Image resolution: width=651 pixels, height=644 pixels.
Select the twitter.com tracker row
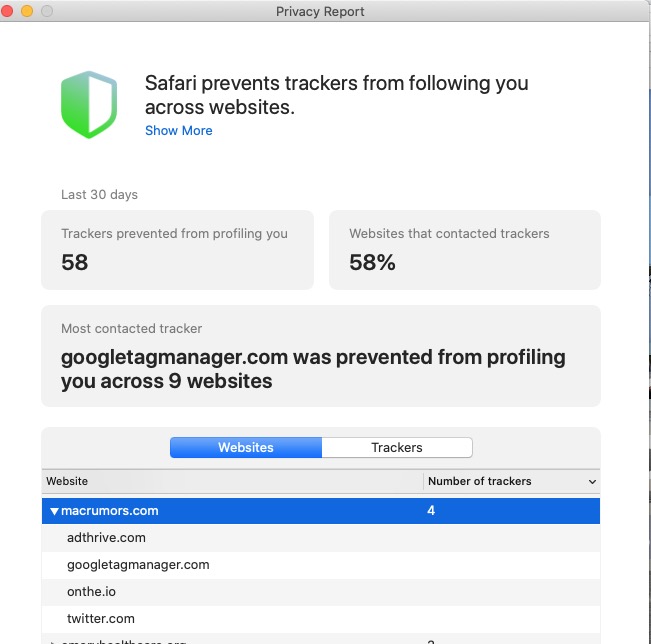(100, 619)
